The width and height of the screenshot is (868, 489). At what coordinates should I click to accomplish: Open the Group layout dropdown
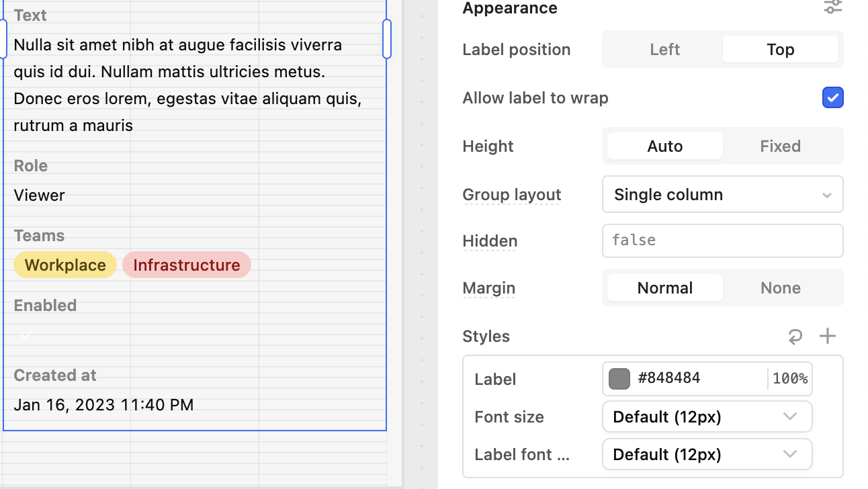pos(722,194)
